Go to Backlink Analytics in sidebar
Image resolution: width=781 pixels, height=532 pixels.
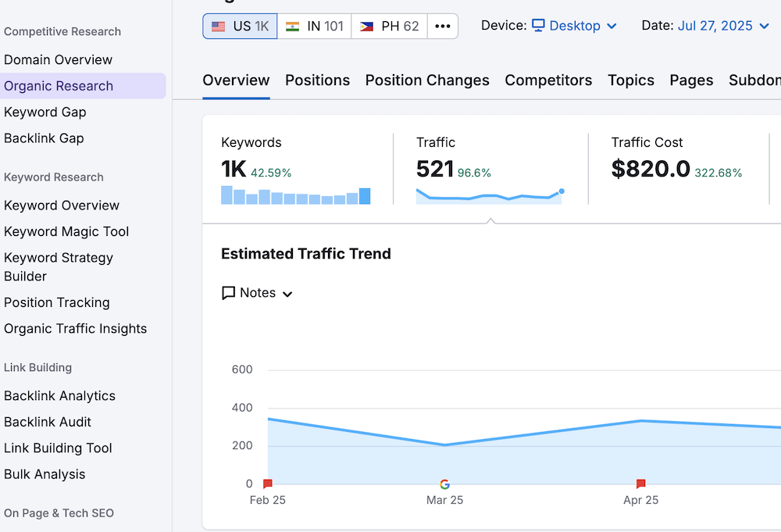pyautogui.click(x=59, y=395)
